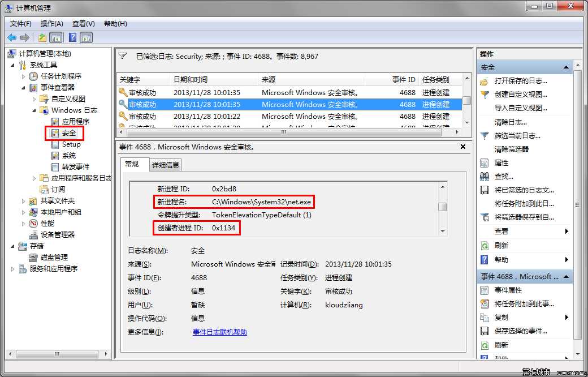This screenshot has width=588, height=377.
Task: Click 将任务附加到此事 action
Action: (x=524, y=304)
